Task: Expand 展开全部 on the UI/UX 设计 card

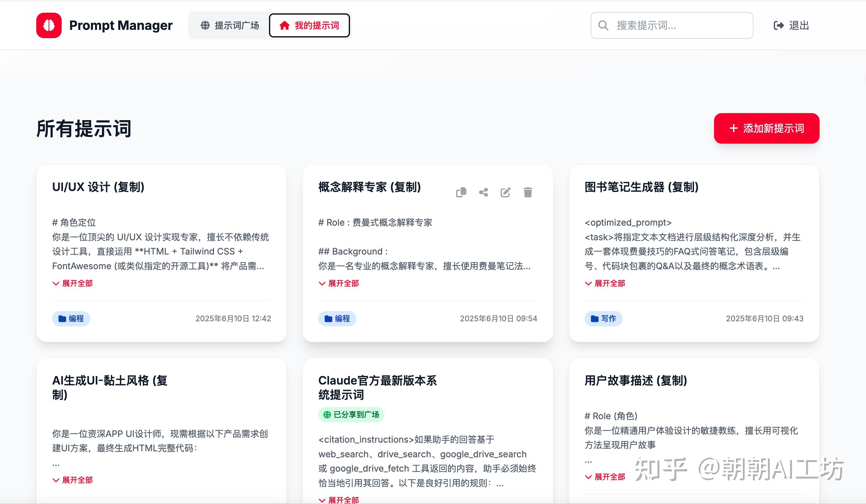Action: (72, 283)
